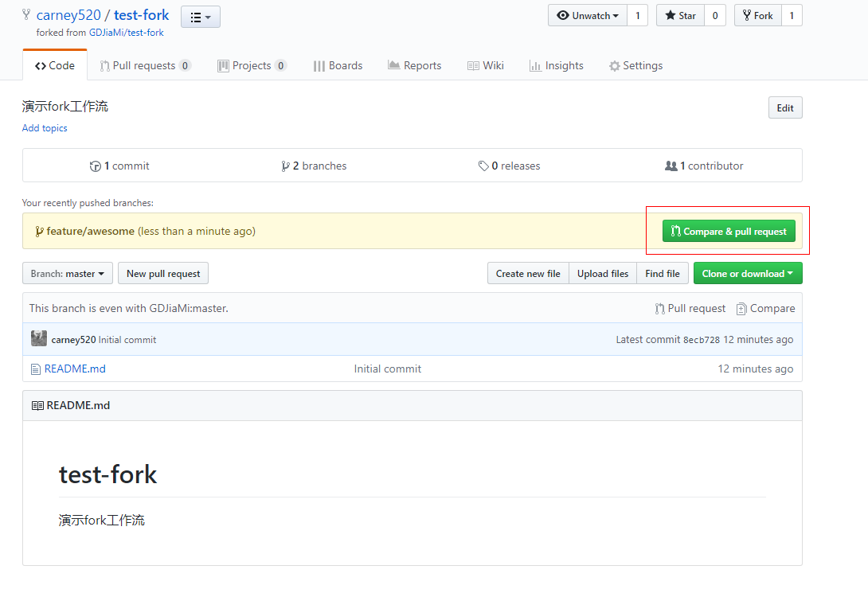Open the Branch: master dropdown

[x=67, y=273]
